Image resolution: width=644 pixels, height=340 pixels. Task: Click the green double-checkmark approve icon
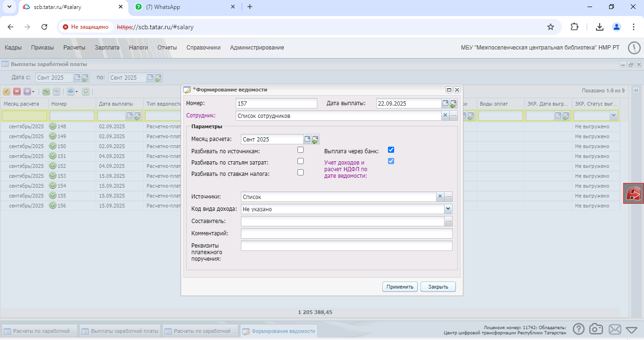(46, 91)
